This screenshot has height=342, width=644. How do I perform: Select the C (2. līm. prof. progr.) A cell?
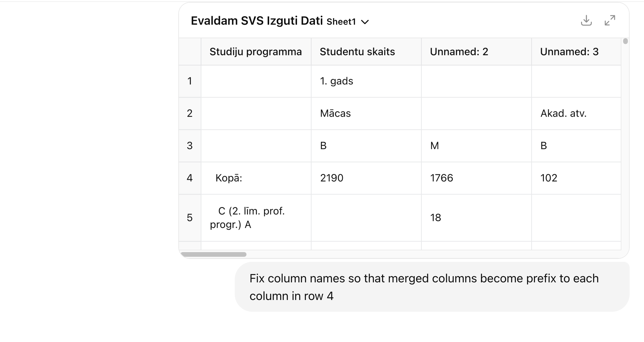[x=256, y=218]
